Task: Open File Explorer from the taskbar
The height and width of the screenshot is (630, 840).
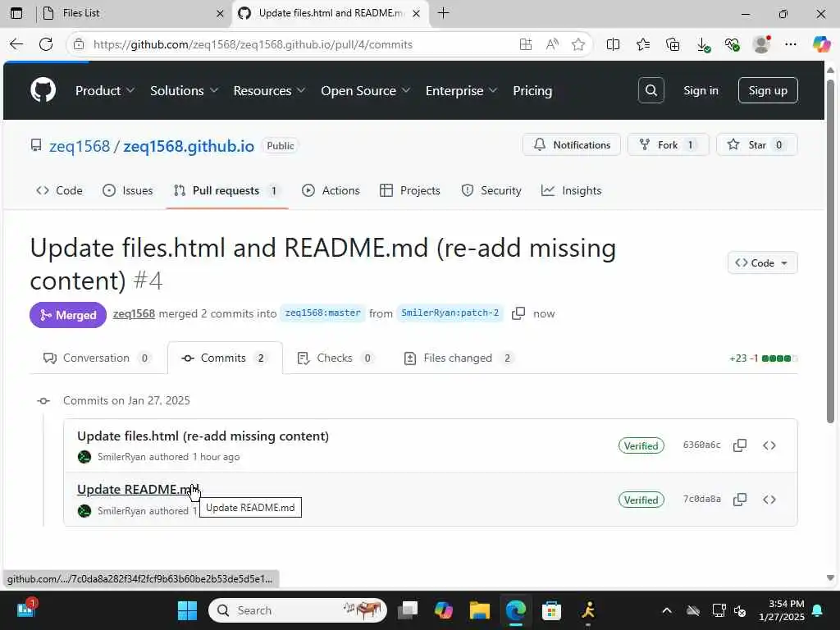Action: click(x=479, y=610)
